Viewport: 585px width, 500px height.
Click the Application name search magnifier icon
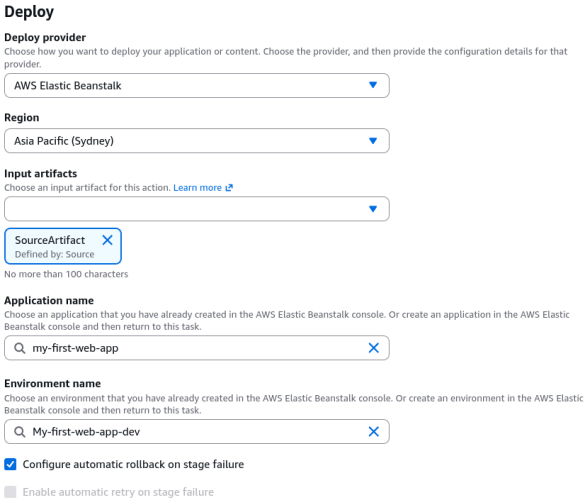click(x=19, y=348)
